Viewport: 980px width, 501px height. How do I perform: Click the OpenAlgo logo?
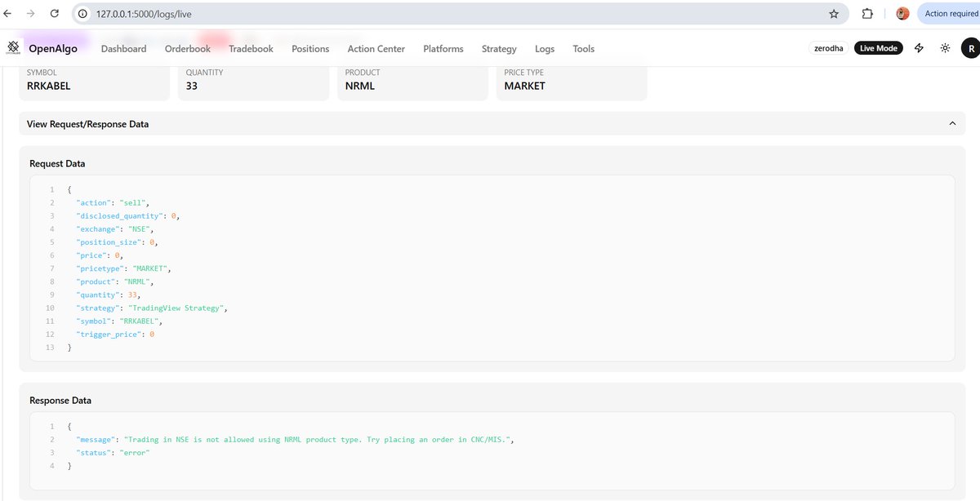coord(42,48)
